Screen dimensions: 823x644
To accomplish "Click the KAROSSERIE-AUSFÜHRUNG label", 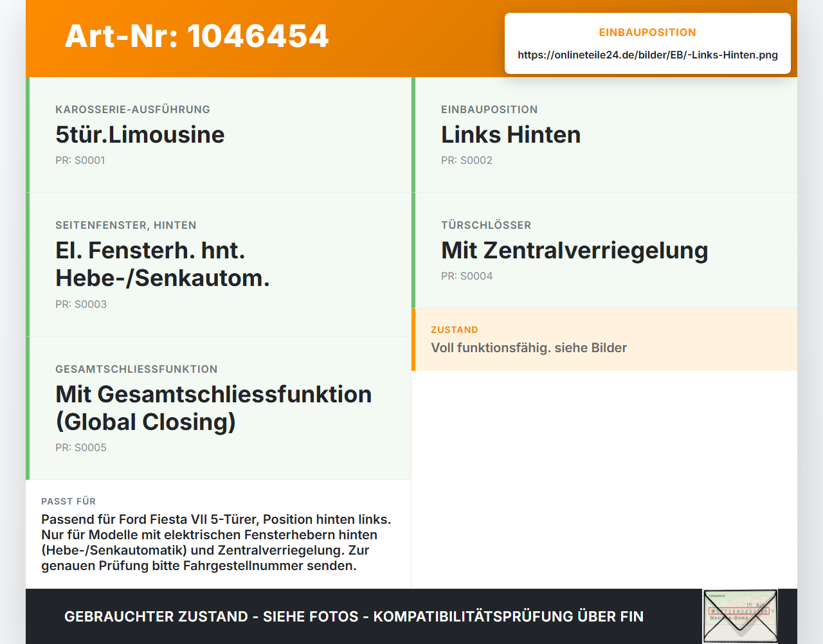I will (132, 109).
